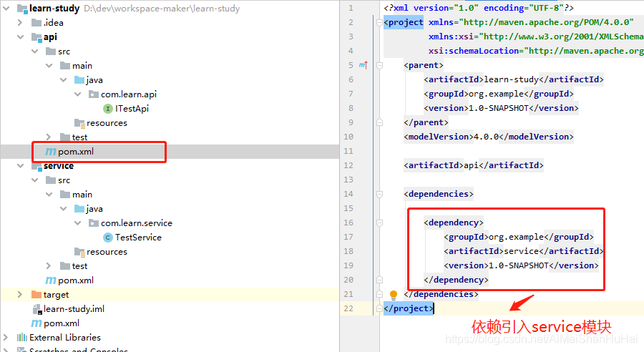Collapse the com.learn.service package
Screen dimensions: 644x352
(x=77, y=223)
